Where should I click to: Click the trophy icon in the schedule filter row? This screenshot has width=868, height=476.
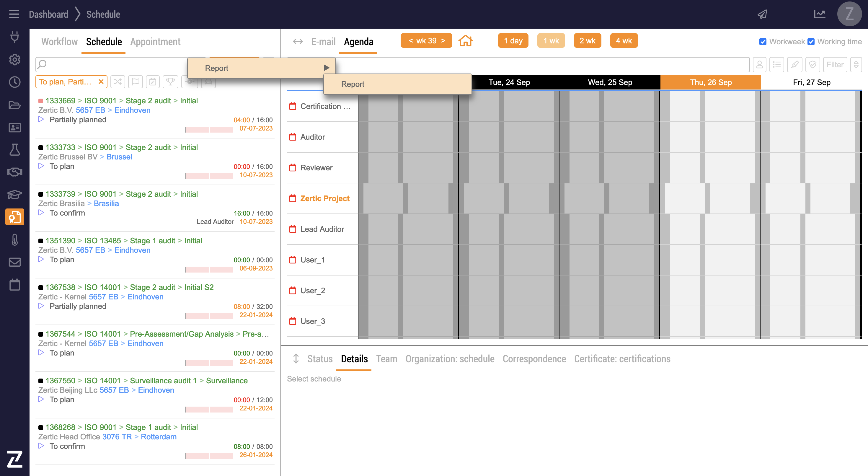coord(170,82)
